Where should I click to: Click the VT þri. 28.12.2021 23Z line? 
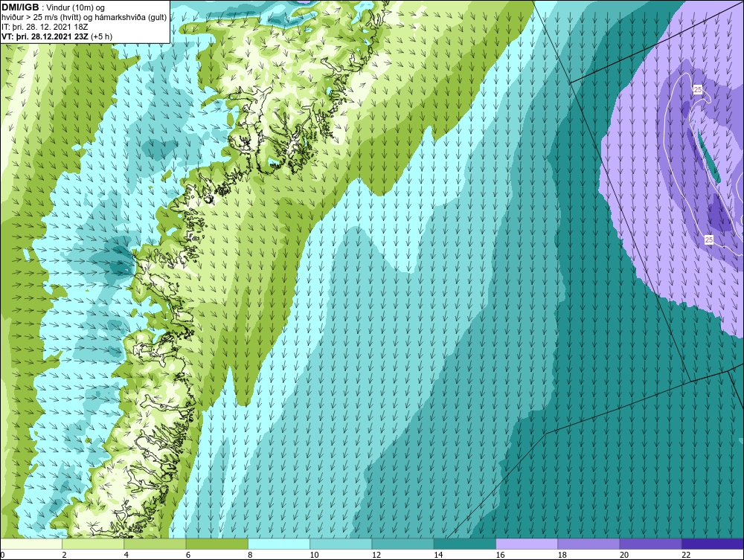(57, 36)
